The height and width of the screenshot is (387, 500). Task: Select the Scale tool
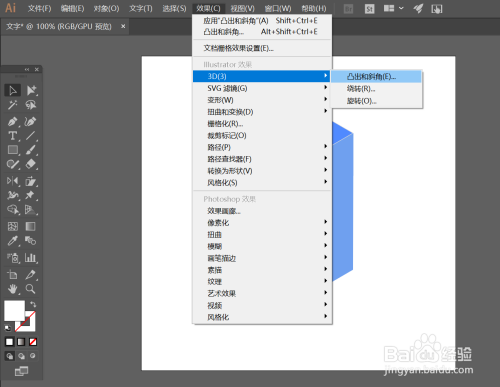[x=31, y=181]
